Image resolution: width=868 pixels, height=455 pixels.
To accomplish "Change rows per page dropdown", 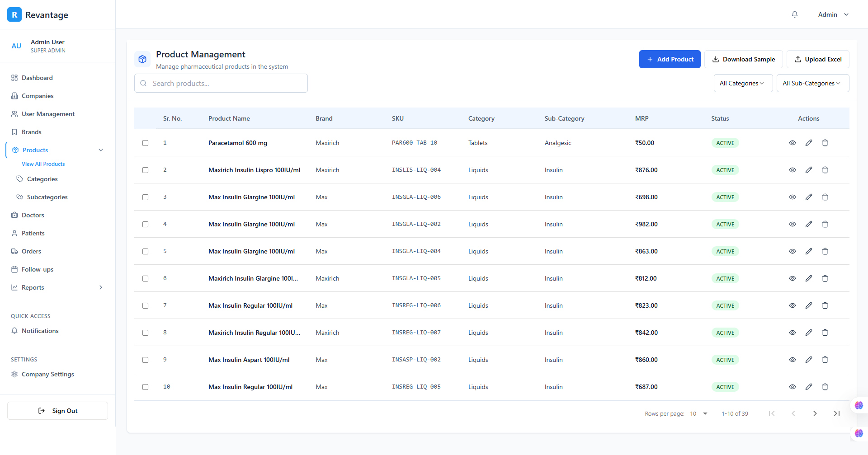I will click(699, 413).
